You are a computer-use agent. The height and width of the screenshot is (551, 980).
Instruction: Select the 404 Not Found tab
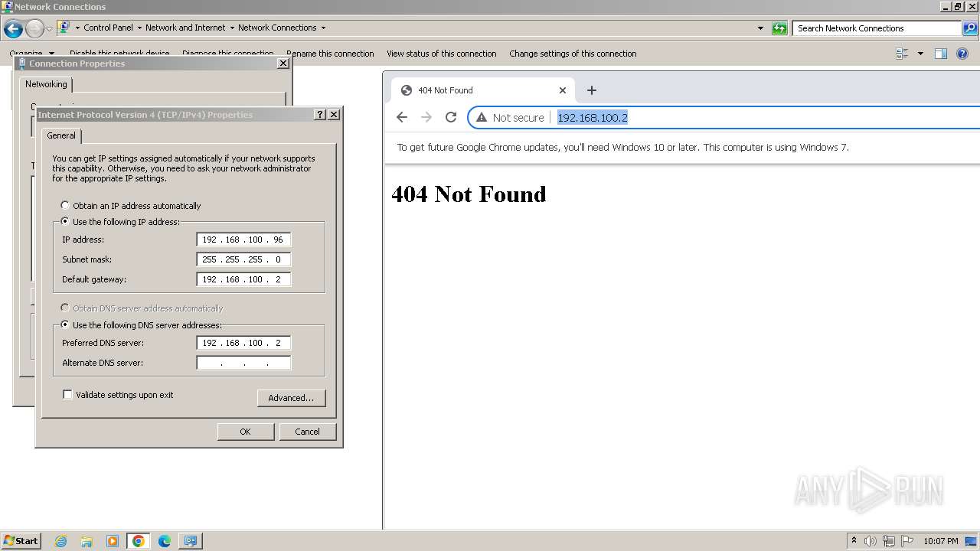click(482, 90)
